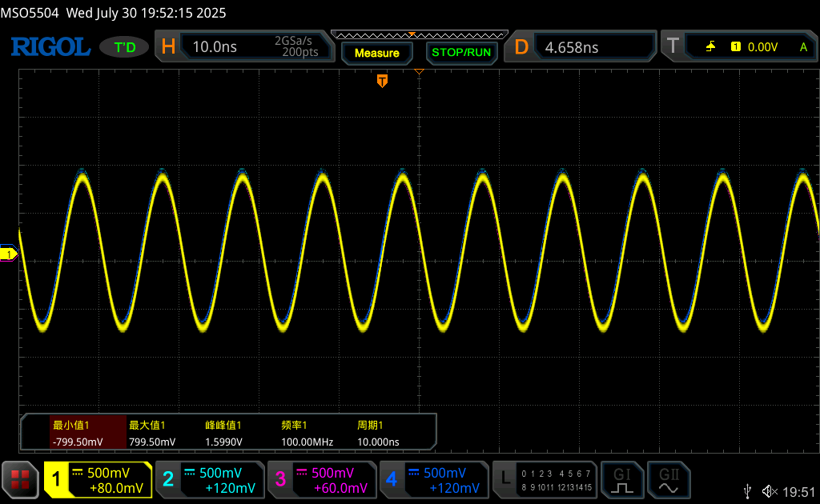
Task: Select the 最小值1 measurement item
Action: tap(71, 425)
